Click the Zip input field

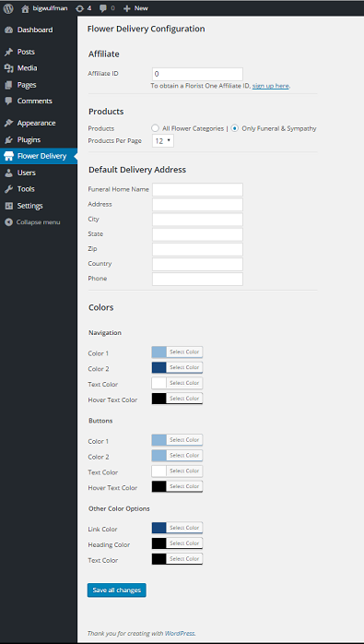(197, 249)
